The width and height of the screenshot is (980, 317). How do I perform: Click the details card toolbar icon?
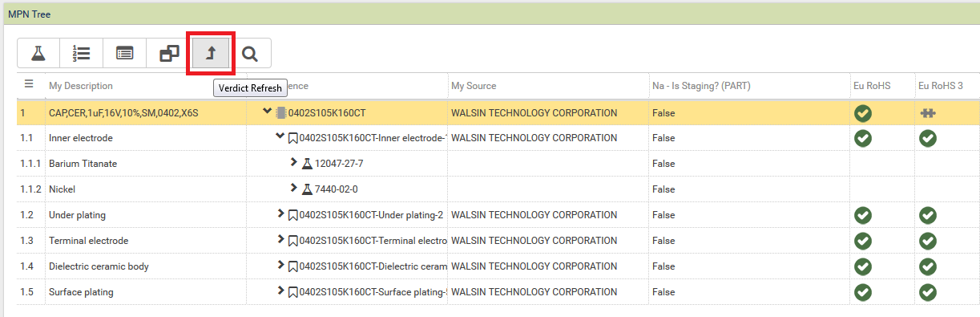click(124, 54)
